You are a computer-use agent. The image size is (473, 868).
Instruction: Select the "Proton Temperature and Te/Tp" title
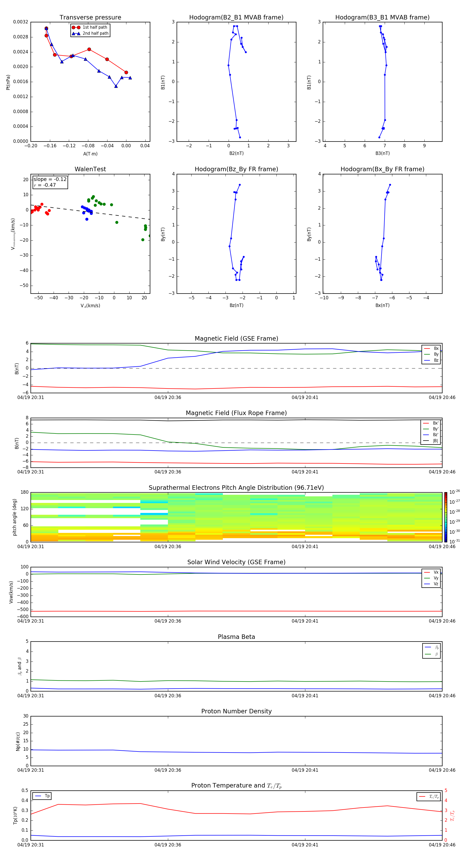click(x=236, y=786)
